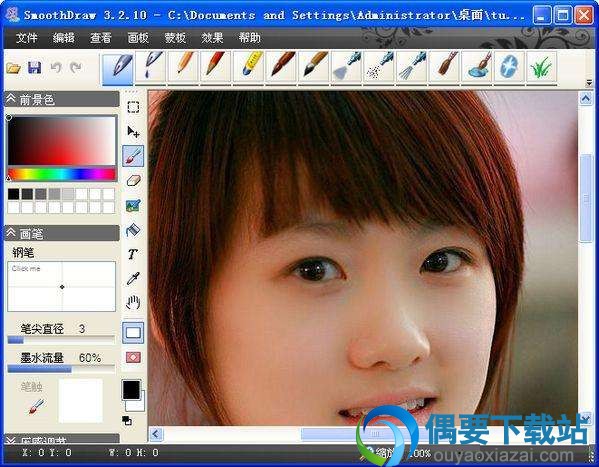The height and width of the screenshot is (467, 599).
Task: Collapse the 画笔 panel
Action: [11, 233]
